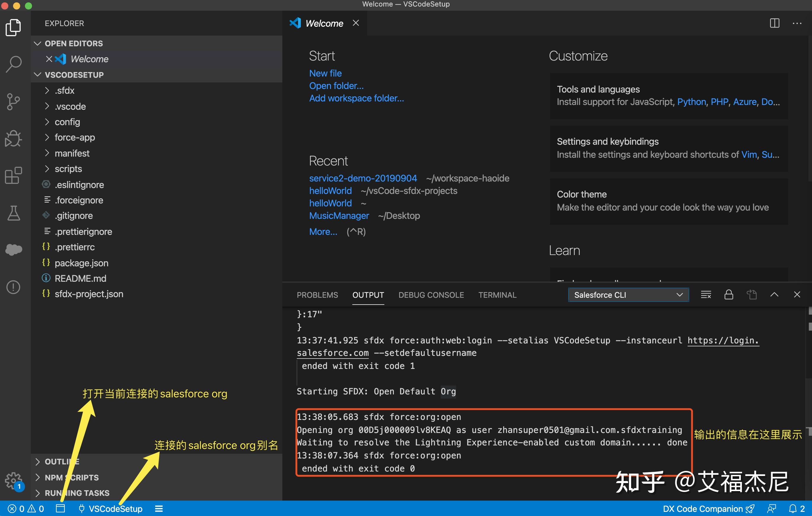
Task: Close Welcome in Open Editors list
Action: (49, 59)
